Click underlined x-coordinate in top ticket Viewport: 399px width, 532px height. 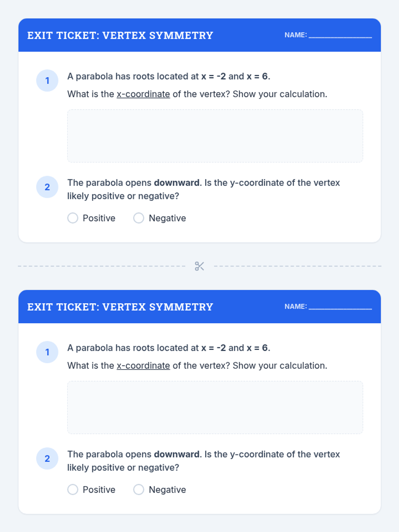tap(143, 94)
